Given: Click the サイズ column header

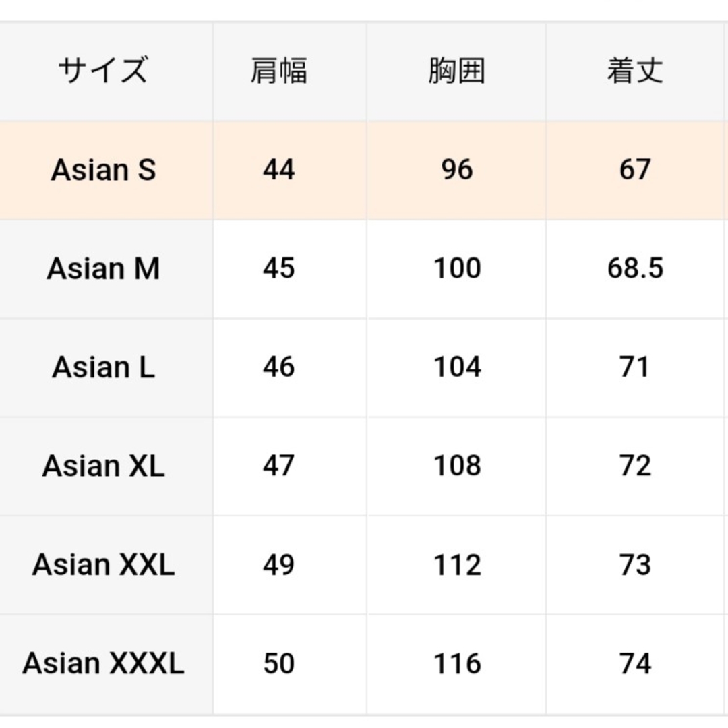Looking at the screenshot, I should 103,71.
